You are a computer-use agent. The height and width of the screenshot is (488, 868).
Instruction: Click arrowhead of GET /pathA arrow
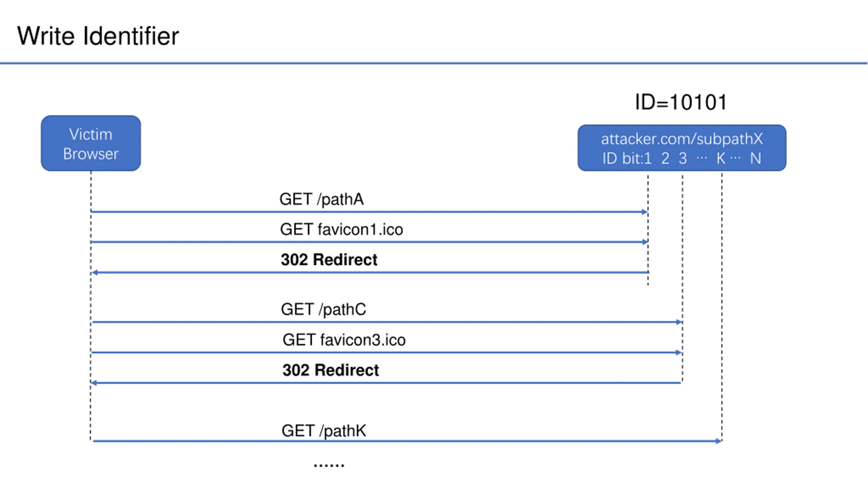click(x=645, y=212)
